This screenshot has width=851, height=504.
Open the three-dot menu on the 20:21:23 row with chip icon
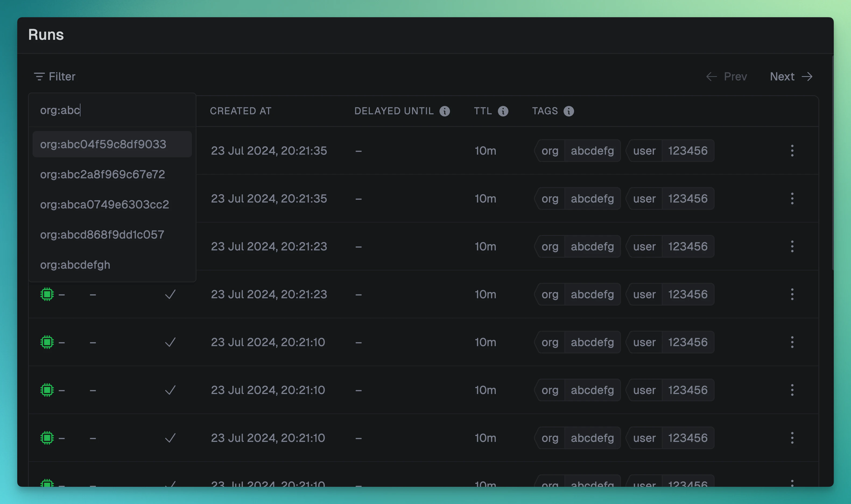792,294
